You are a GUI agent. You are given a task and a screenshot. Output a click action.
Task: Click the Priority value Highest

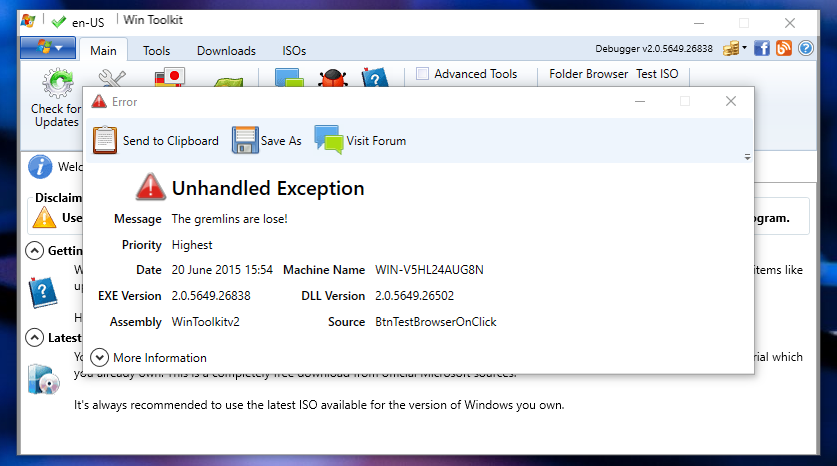(x=192, y=245)
